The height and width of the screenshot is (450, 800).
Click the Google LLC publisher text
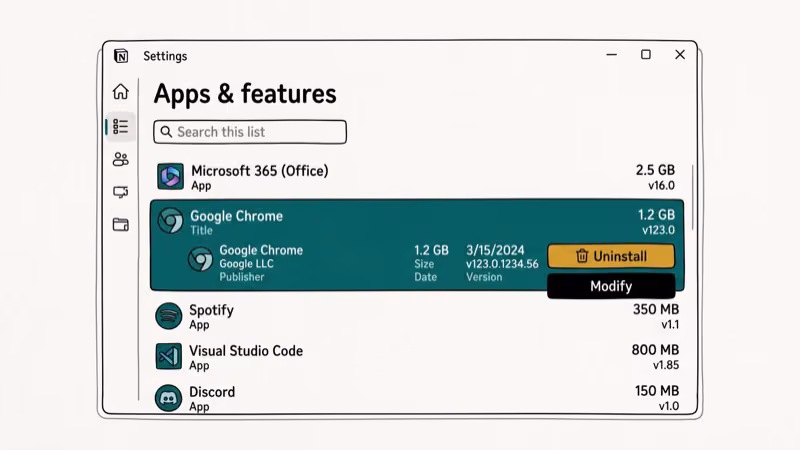(x=246, y=264)
